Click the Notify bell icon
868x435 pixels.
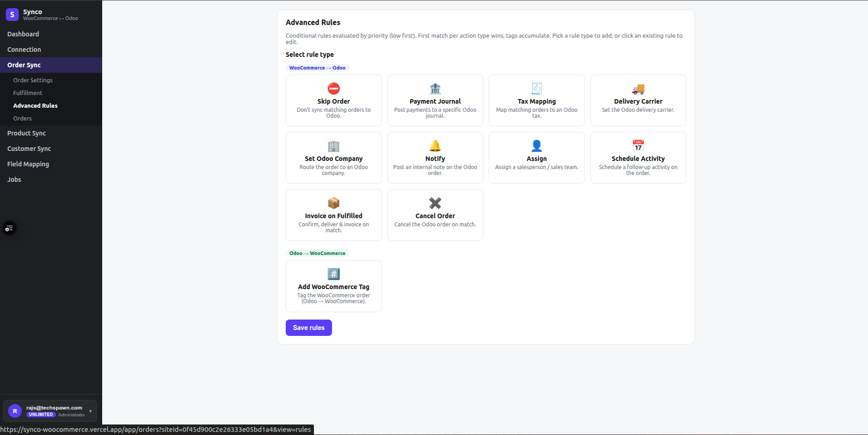(x=435, y=146)
